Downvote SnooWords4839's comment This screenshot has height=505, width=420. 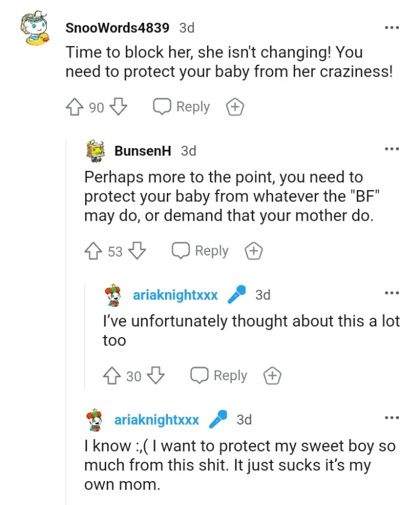[119, 107]
